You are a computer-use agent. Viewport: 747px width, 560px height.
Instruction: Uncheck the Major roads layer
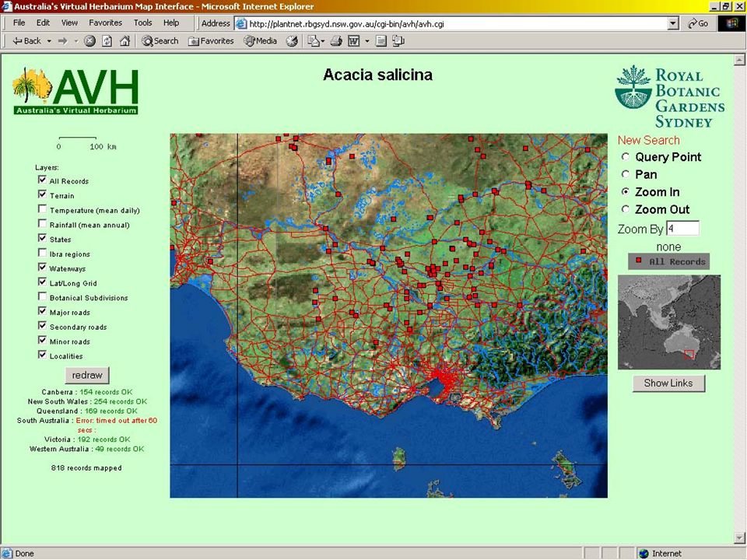(x=42, y=311)
